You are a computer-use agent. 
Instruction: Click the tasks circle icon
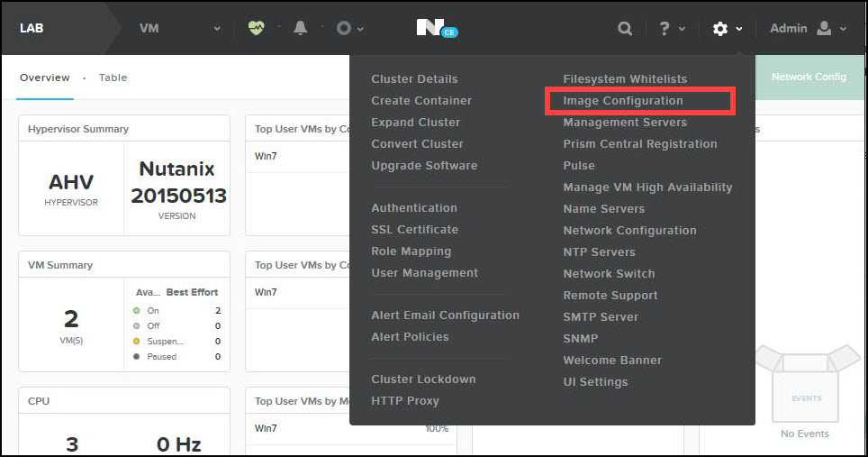(343, 28)
